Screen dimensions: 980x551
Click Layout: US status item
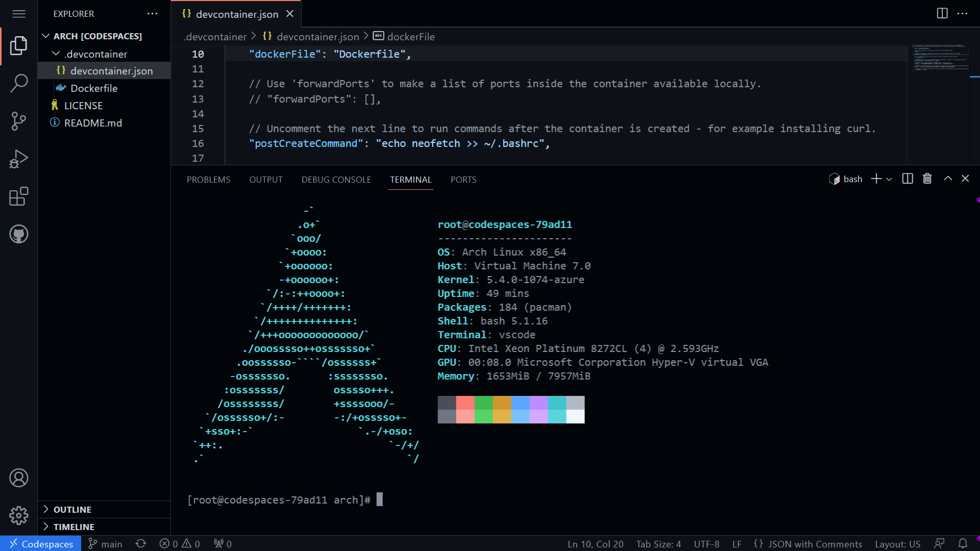pos(897,544)
